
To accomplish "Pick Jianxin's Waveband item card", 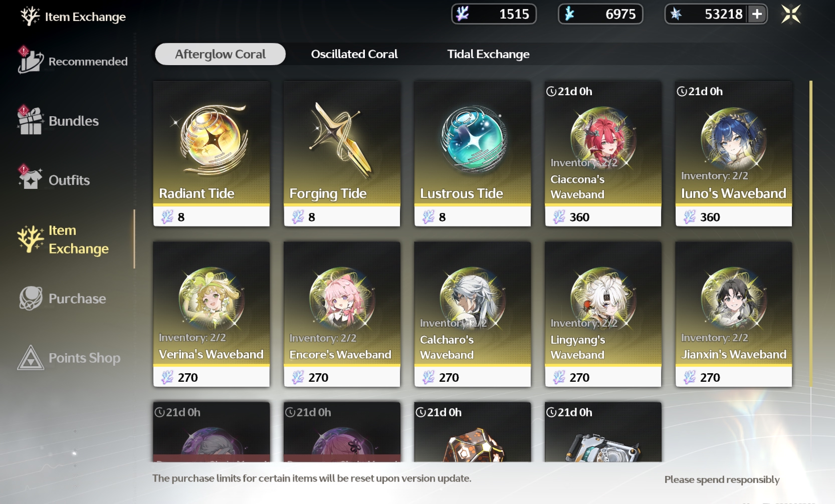I will [x=734, y=314].
